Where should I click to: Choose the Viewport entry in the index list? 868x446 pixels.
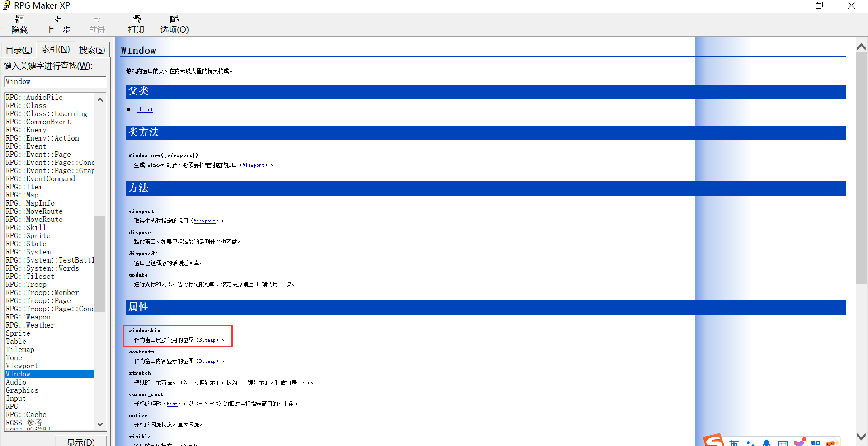(x=22, y=366)
